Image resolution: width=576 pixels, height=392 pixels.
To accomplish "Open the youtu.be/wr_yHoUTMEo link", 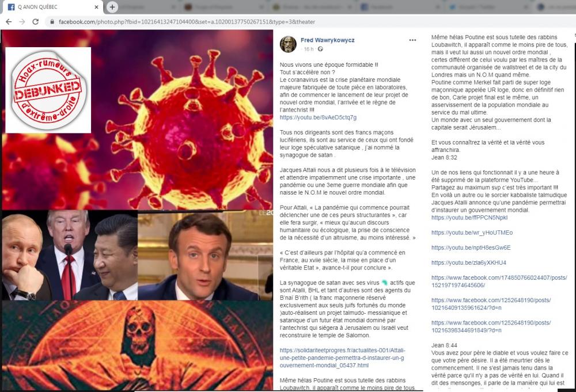I will 472,233.
